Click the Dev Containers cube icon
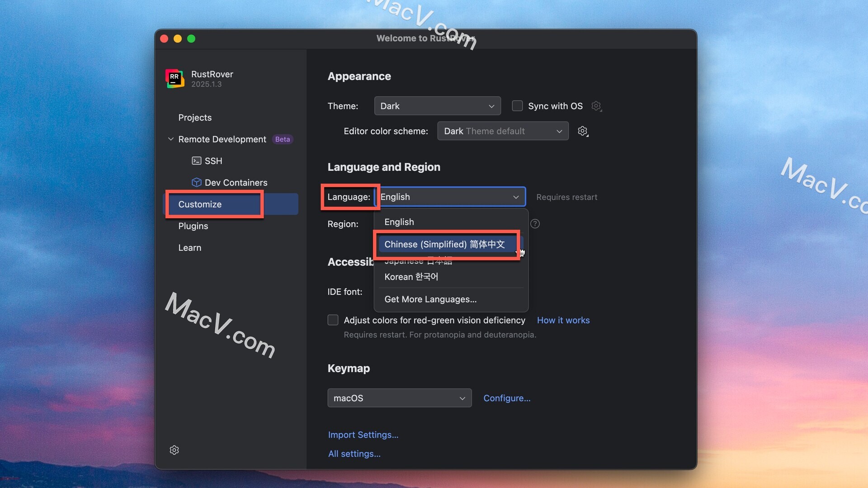This screenshot has width=868, height=488. point(196,183)
